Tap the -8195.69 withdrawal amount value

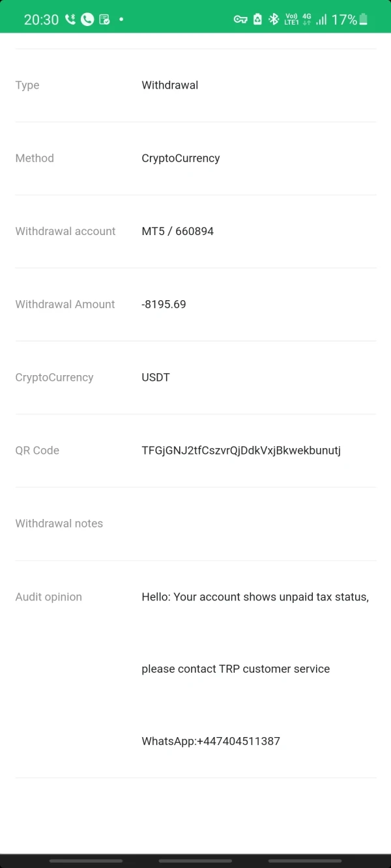164,304
